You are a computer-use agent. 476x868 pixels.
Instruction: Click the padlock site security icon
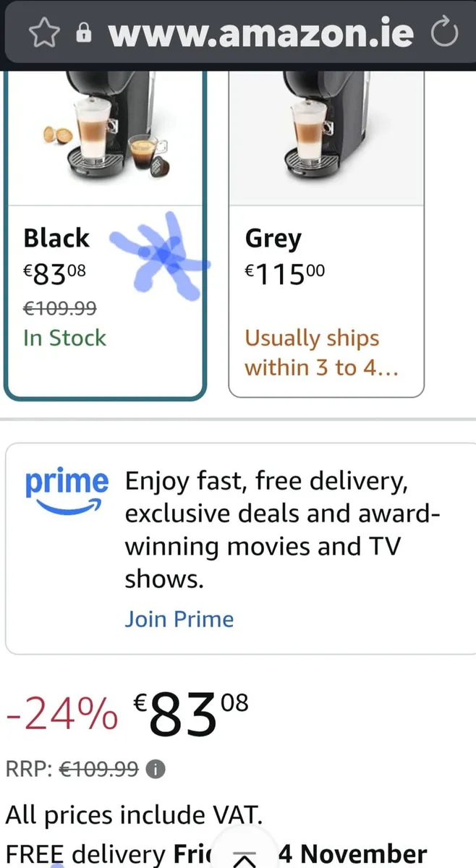pos(85,34)
